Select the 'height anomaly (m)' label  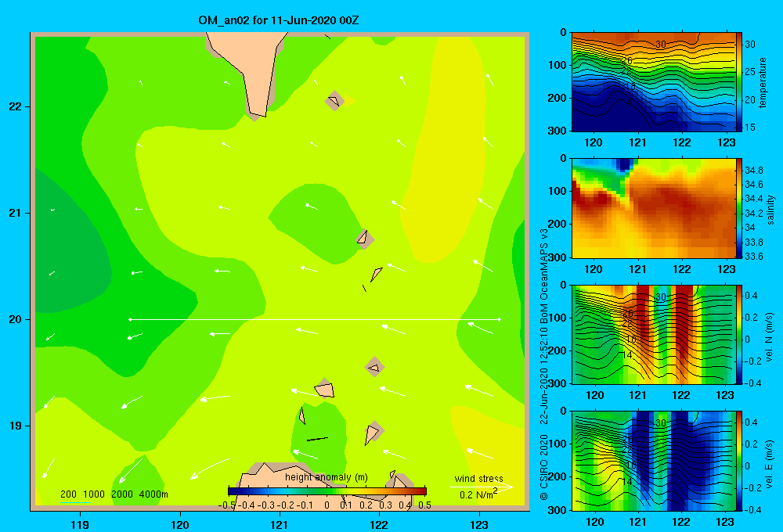(326, 477)
